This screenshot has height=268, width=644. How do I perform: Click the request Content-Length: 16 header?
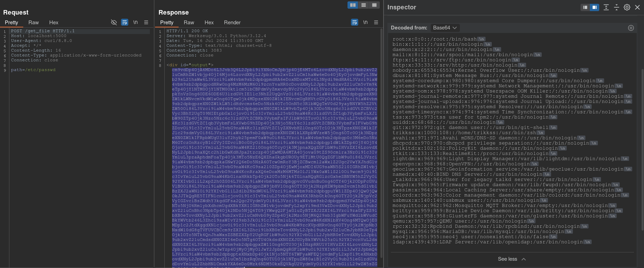[x=36, y=50]
